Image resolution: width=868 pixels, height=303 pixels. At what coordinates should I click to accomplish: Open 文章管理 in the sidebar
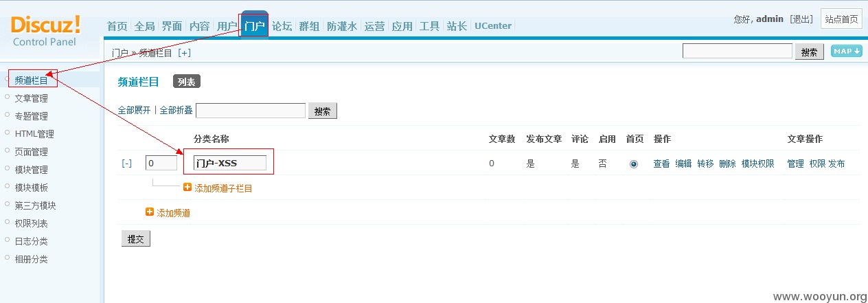(x=32, y=98)
